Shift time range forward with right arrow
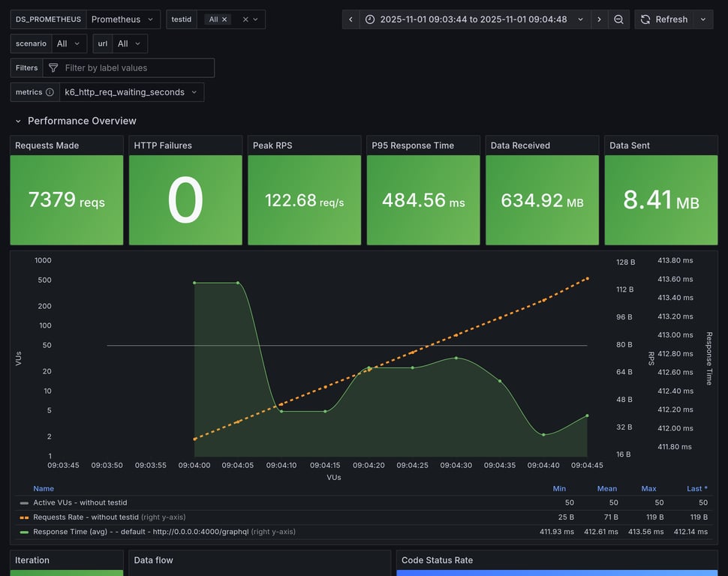The height and width of the screenshot is (576, 728). pos(599,19)
